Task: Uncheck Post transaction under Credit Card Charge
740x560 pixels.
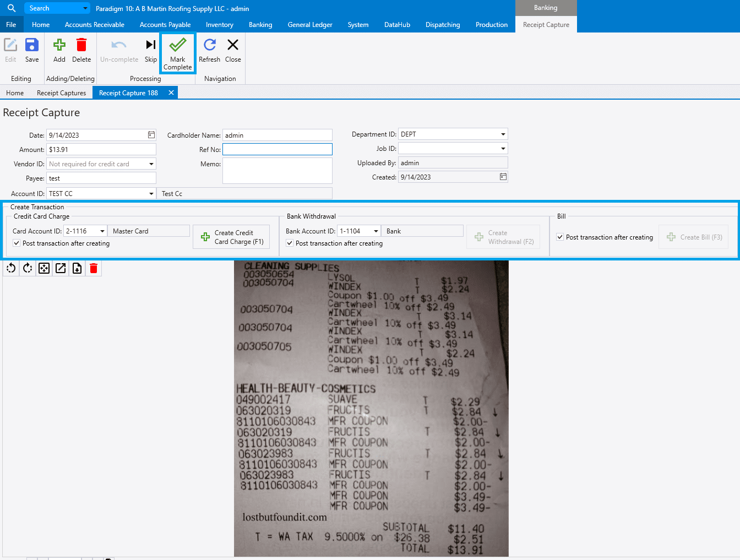Action: tap(17, 243)
